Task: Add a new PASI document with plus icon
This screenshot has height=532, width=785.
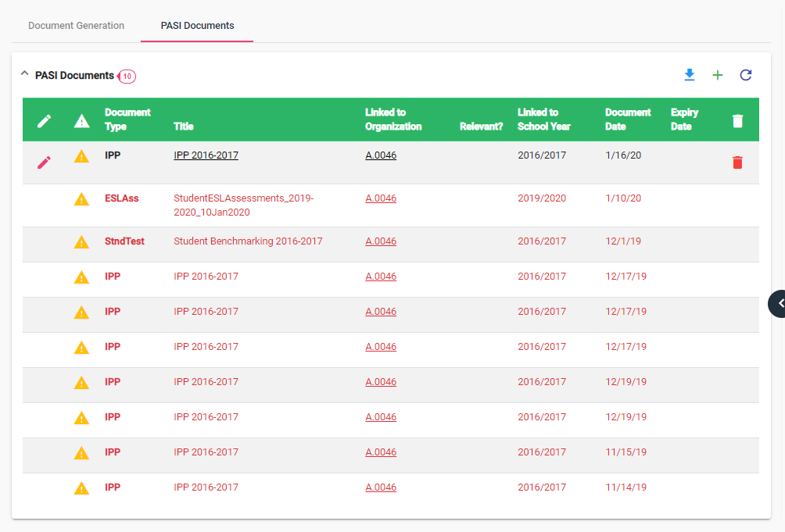Action: tap(717, 75)
